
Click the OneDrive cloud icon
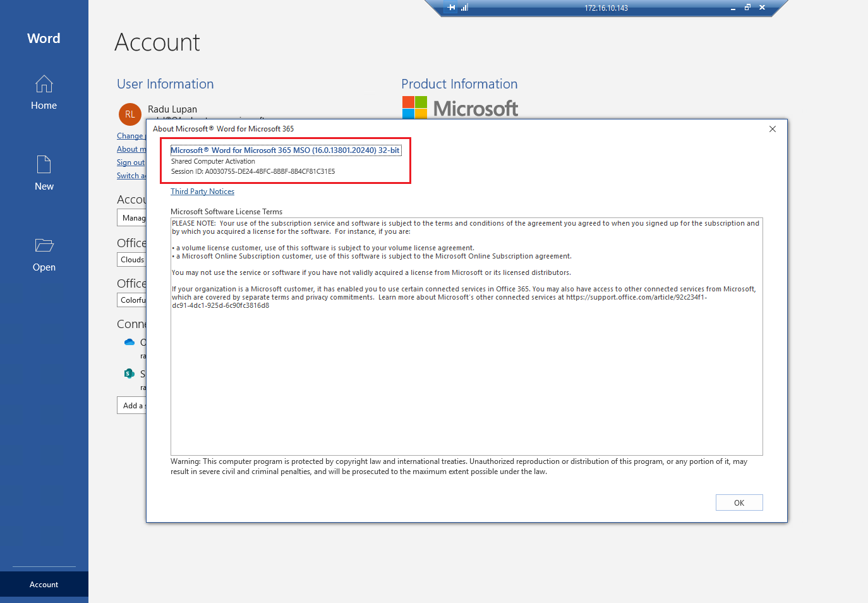coord(130,342)
